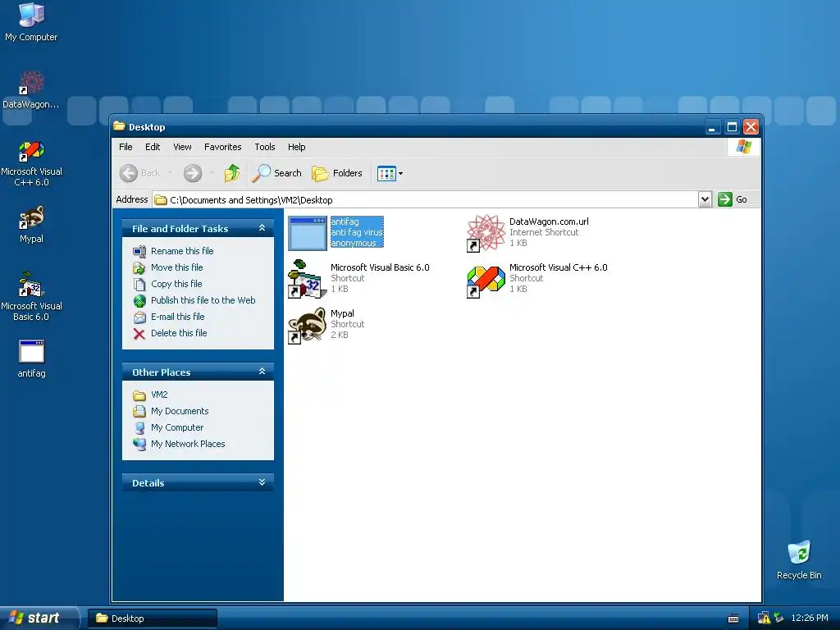Open the Recycle Bin
The width and height of the screenshot is (840, 630).
point(799,560)
